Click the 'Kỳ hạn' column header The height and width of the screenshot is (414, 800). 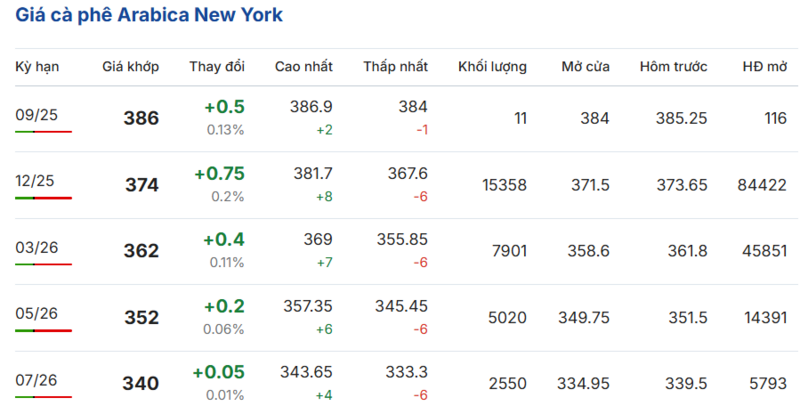(x=37, y=67)
